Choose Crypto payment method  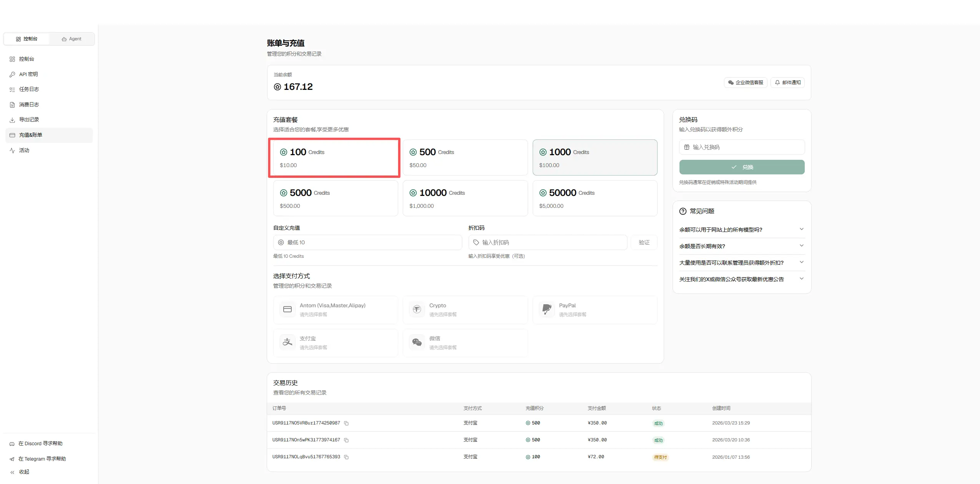pos(465,310)
